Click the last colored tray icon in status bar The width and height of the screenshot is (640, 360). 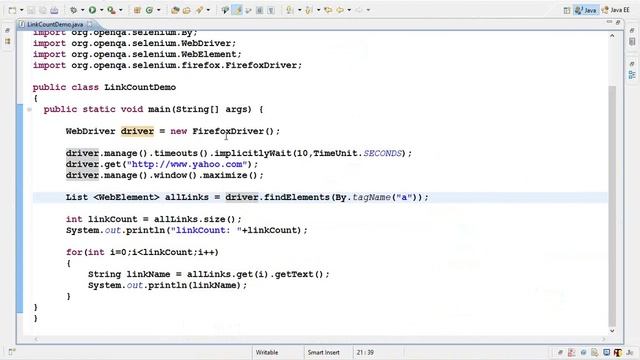618,352
